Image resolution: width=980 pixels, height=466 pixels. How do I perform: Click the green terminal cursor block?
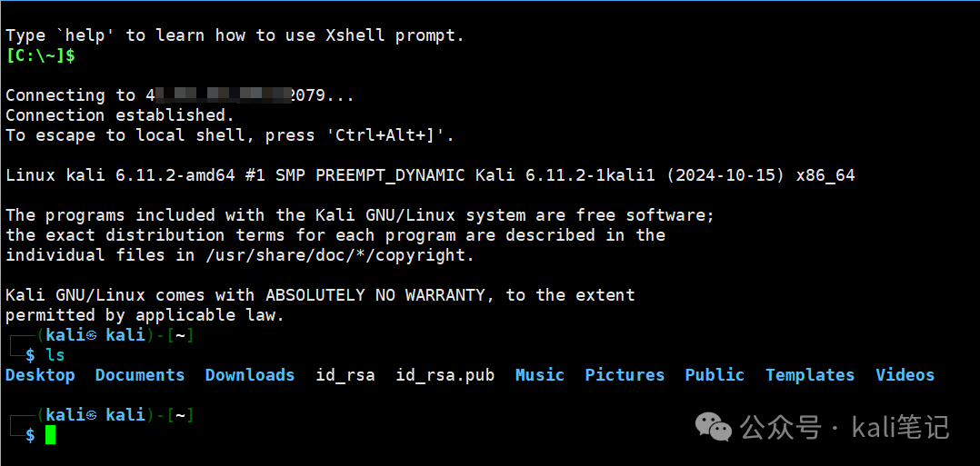click(x=51, y=434)
